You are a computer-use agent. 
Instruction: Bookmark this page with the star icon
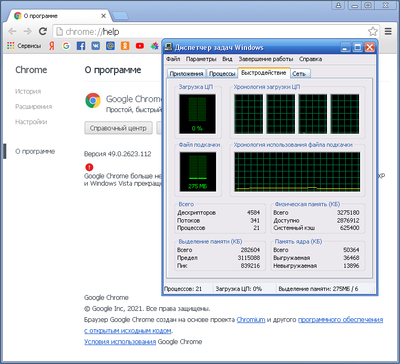[373, 31]
